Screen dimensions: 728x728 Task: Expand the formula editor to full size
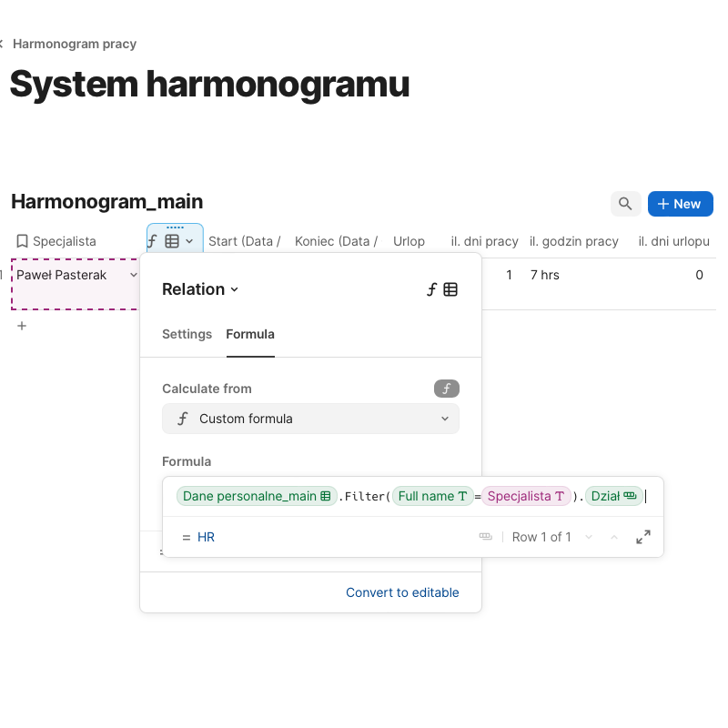tap(643, 537)
